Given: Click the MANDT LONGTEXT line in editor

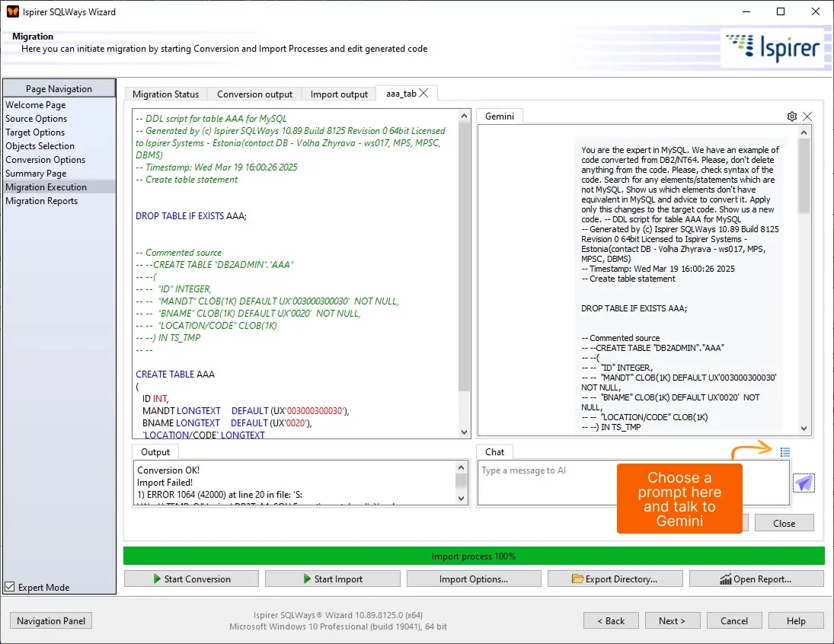Looking at the screenshot, I should point(245,411).
